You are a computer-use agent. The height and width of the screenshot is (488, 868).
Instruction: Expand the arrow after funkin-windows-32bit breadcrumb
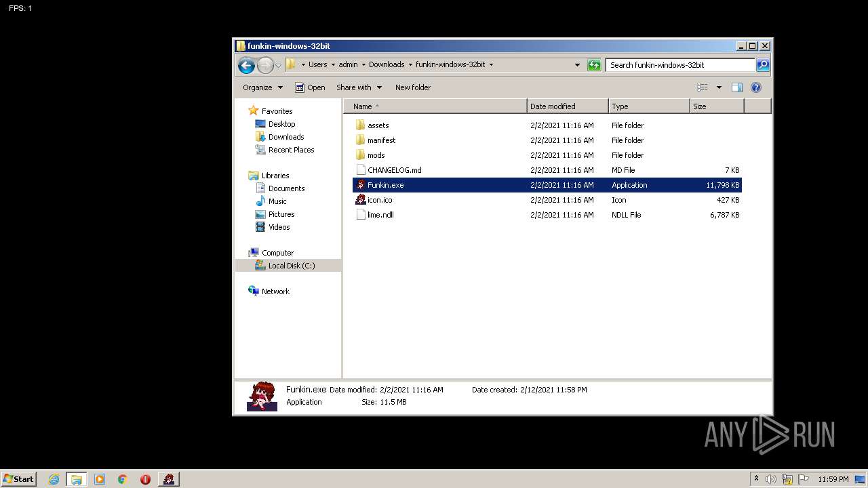pyautogui.click(x=491, y=65)
